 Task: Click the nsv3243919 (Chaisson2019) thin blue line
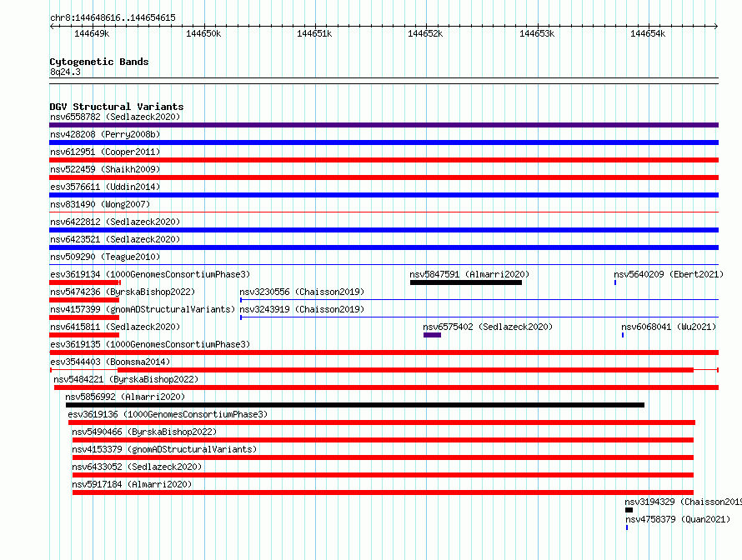(x=479, y=317)
